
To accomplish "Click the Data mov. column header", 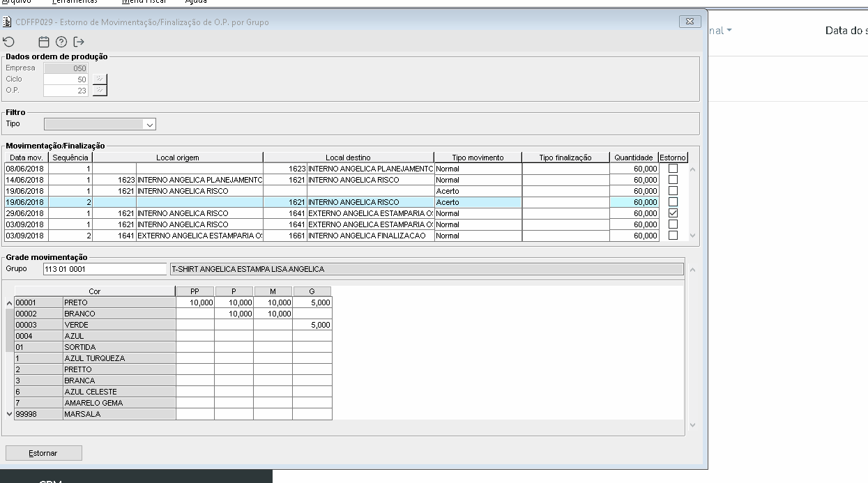I will click(x=27, y=158).
